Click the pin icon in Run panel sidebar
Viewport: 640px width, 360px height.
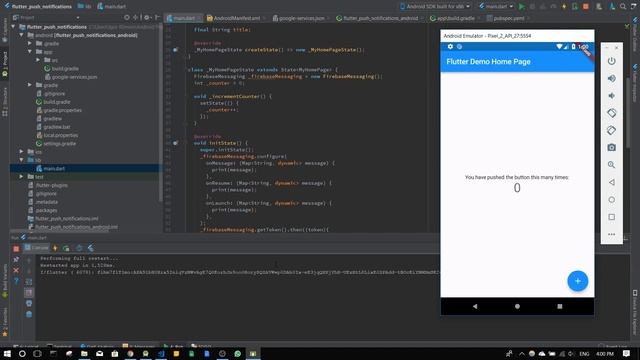tap(16, 259)
